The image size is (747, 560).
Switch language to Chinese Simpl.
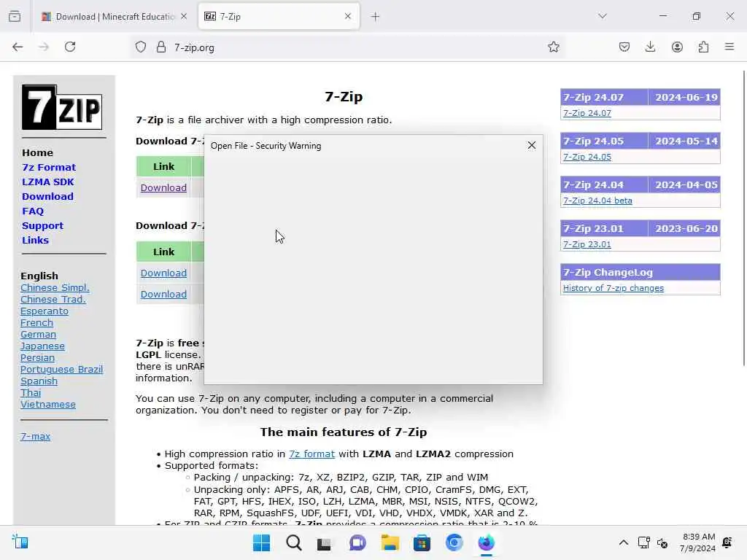click(55, 287)
